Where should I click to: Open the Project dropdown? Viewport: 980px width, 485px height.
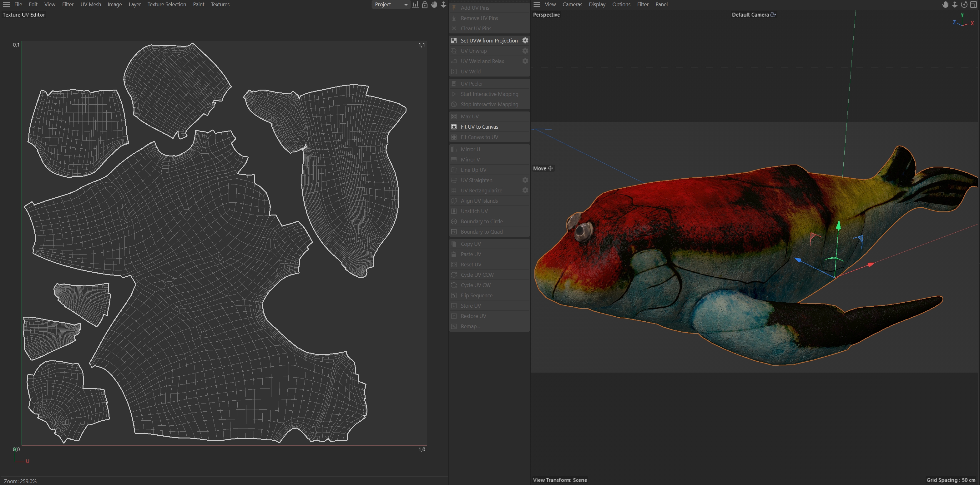(x=391, y=5)
